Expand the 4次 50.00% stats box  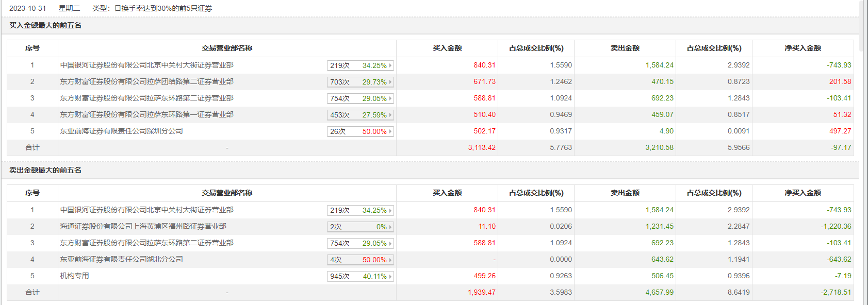coord(360,260)
